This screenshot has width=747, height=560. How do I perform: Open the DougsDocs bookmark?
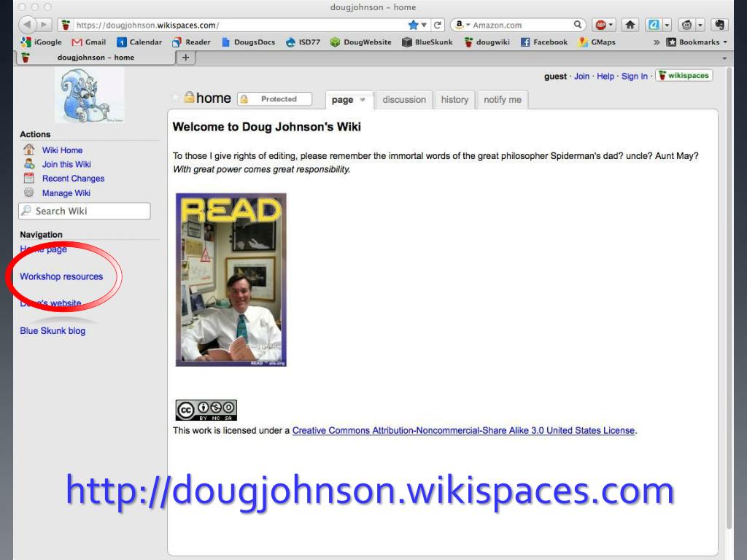click(248, 42)
